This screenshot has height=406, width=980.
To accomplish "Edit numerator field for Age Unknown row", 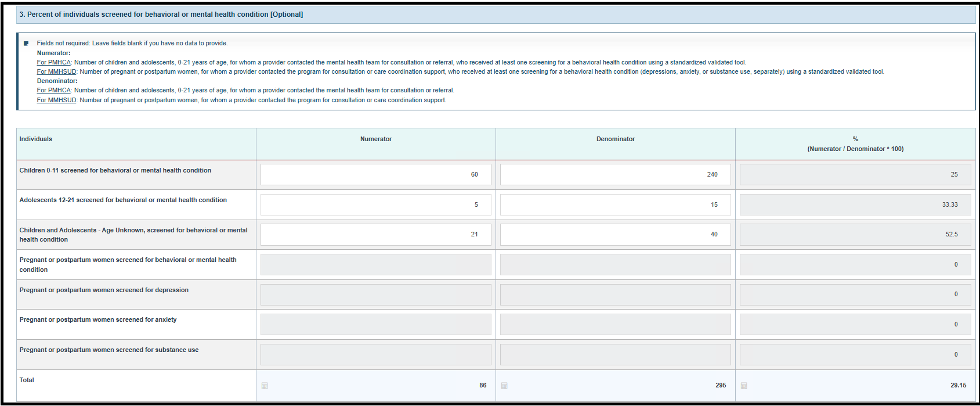I will (376, 235).
